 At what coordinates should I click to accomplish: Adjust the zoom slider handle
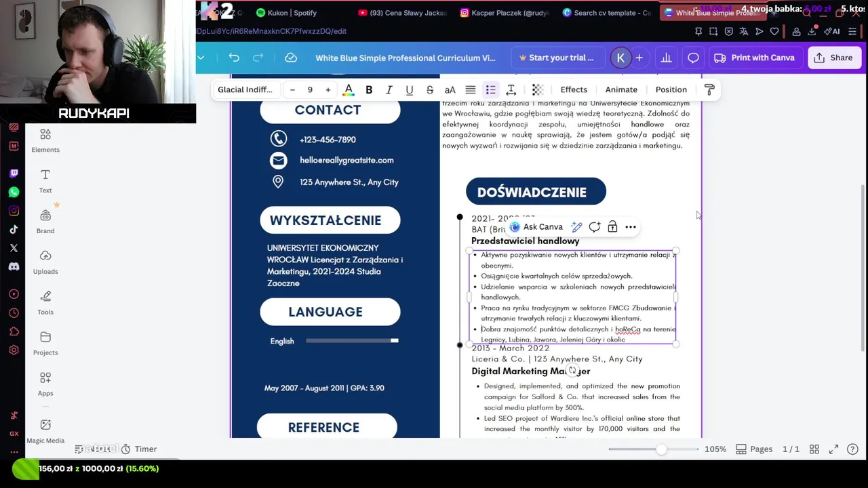tap(661, 449)
